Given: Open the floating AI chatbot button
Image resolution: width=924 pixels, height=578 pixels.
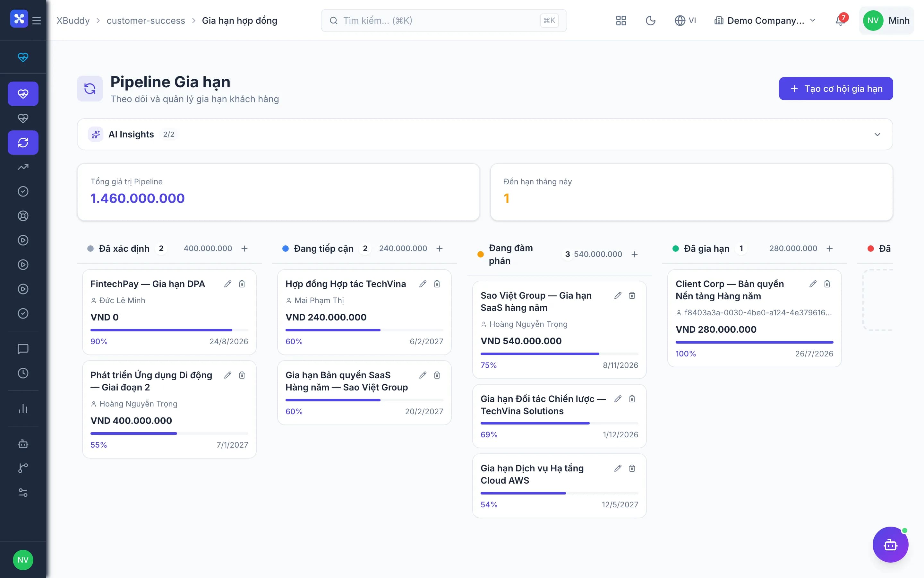Looking at the screenshot, I should [890, 545].
